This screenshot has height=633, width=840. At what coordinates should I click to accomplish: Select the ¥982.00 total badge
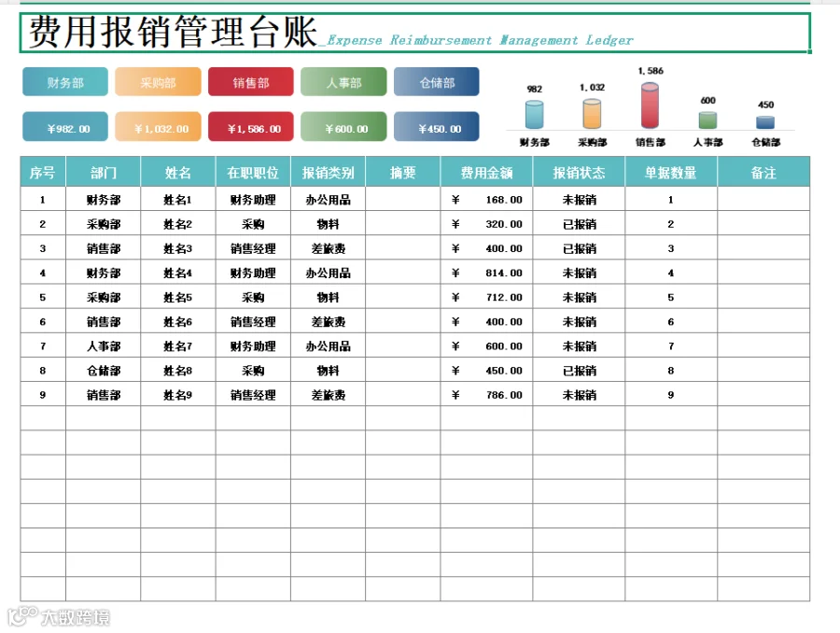(65, 126)
